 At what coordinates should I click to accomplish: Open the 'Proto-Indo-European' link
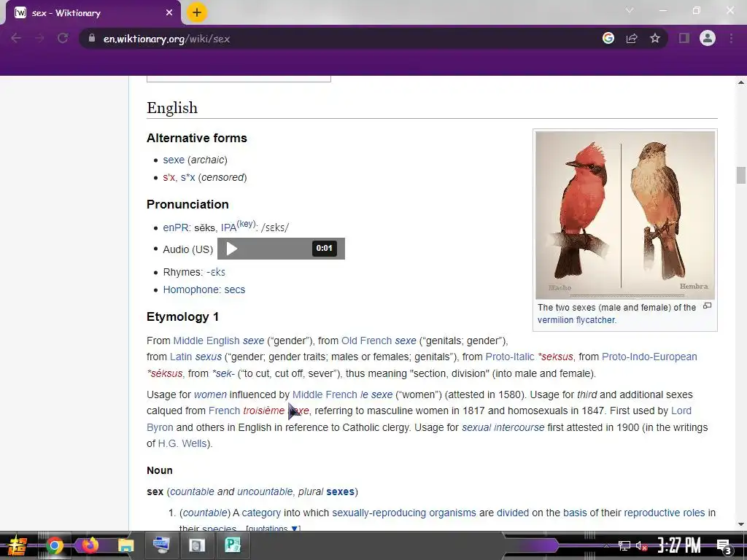click(649, 357)
